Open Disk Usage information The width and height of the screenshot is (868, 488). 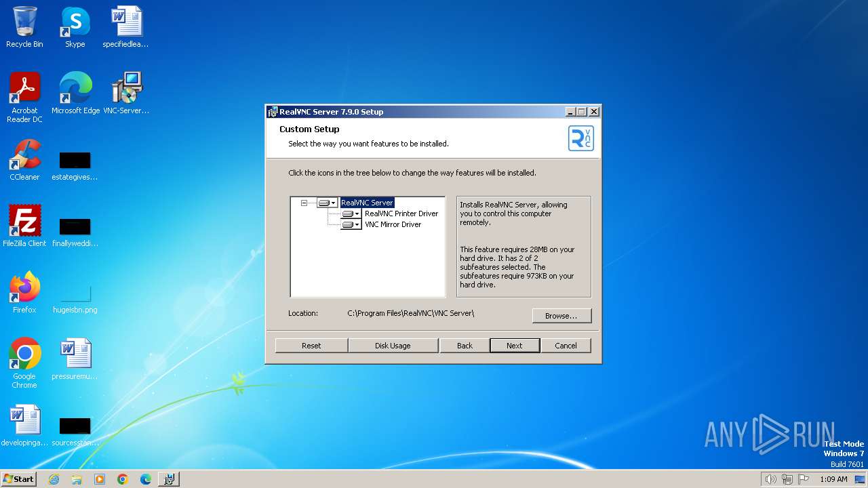pos(393,346)
